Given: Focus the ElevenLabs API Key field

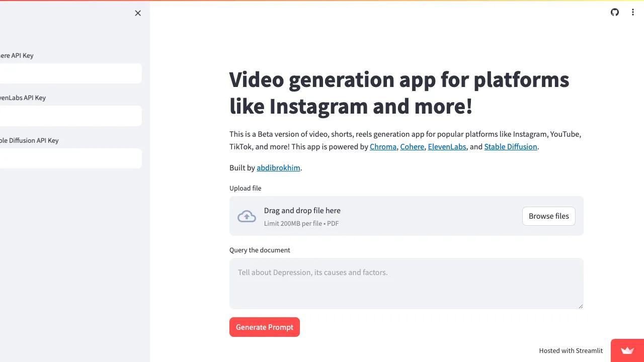Looking at the screenshot, I should [x=71, y=116].
